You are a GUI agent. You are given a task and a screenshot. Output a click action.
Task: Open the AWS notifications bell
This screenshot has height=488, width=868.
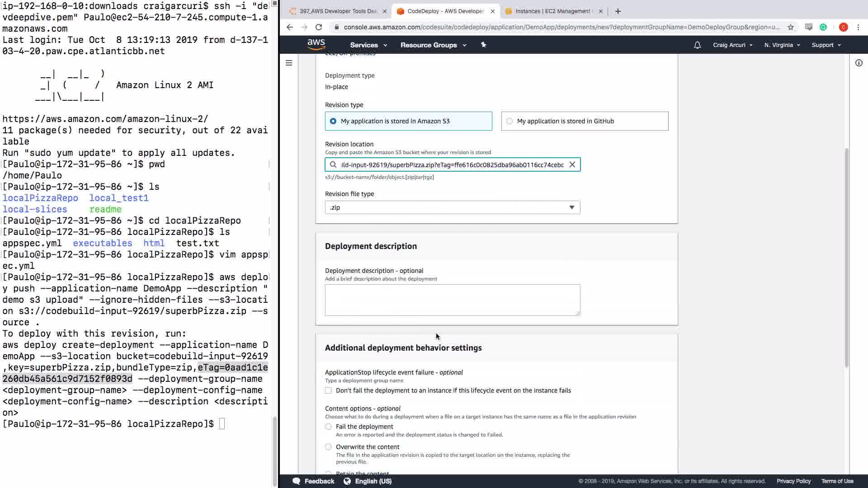click(697, 45)
